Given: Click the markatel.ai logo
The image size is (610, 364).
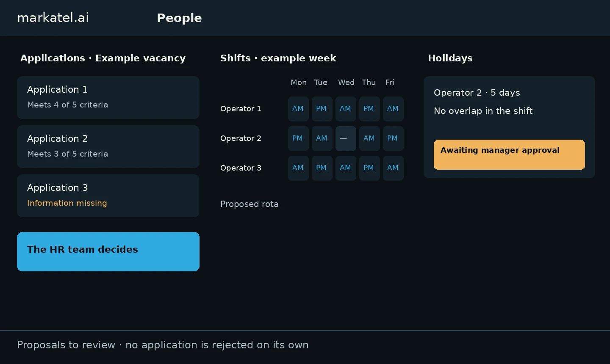Looking at the screenshot, I should pyautogui.click(x=53, y=18).
